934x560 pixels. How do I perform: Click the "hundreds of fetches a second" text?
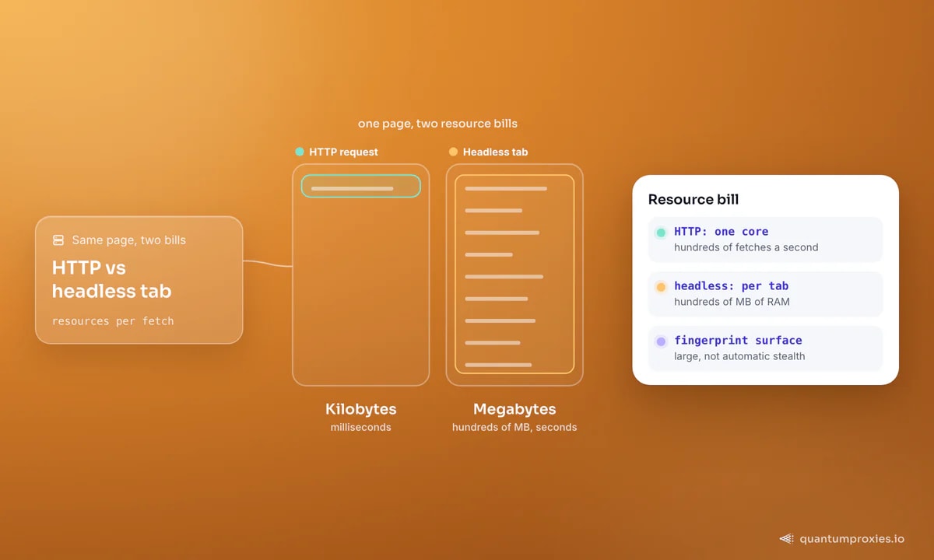coord(746,247)
